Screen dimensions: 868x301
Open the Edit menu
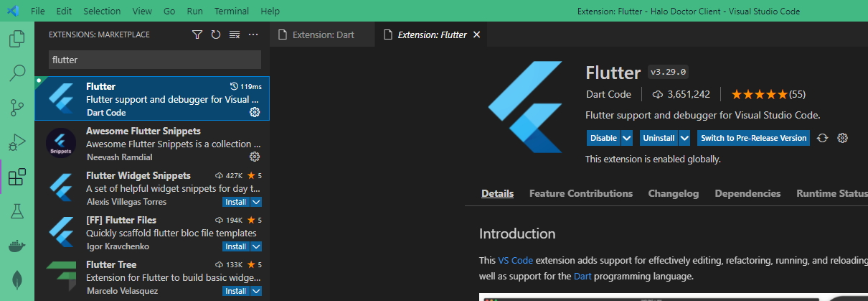[64, 11]
